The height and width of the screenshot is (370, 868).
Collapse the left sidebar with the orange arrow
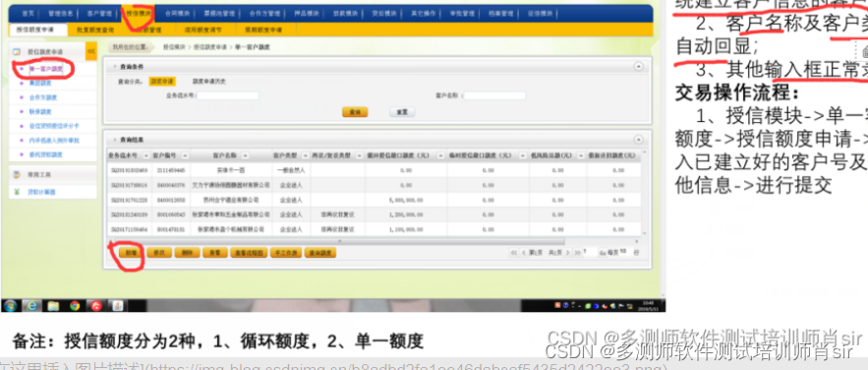pos(91,51)
